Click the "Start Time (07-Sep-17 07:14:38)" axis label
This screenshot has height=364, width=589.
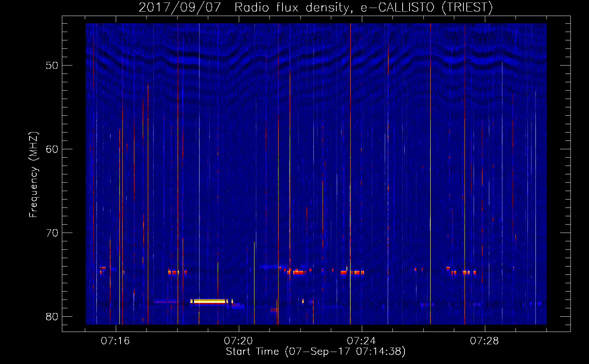(x=316, y=352)
